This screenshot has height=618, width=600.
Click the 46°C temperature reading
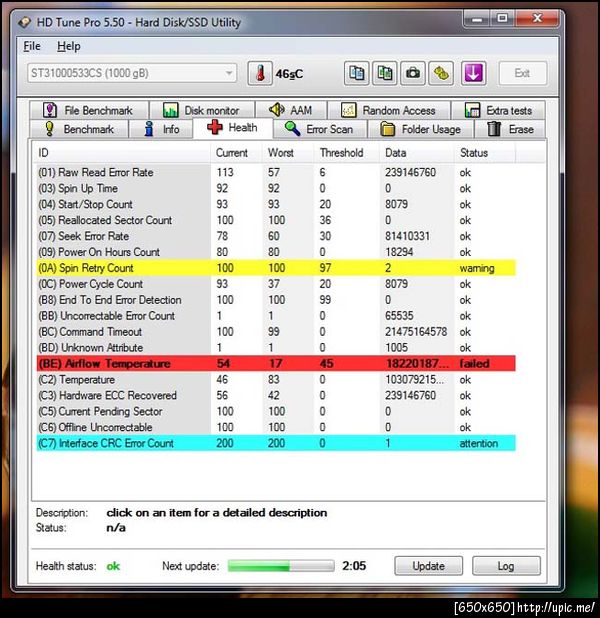[289, 74]
